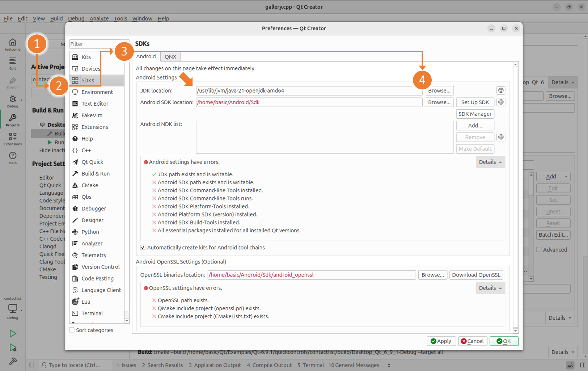Click the Android SDK location field
Image resolution: width=588 pixels, height=371 pixels.
pos(309,102)
